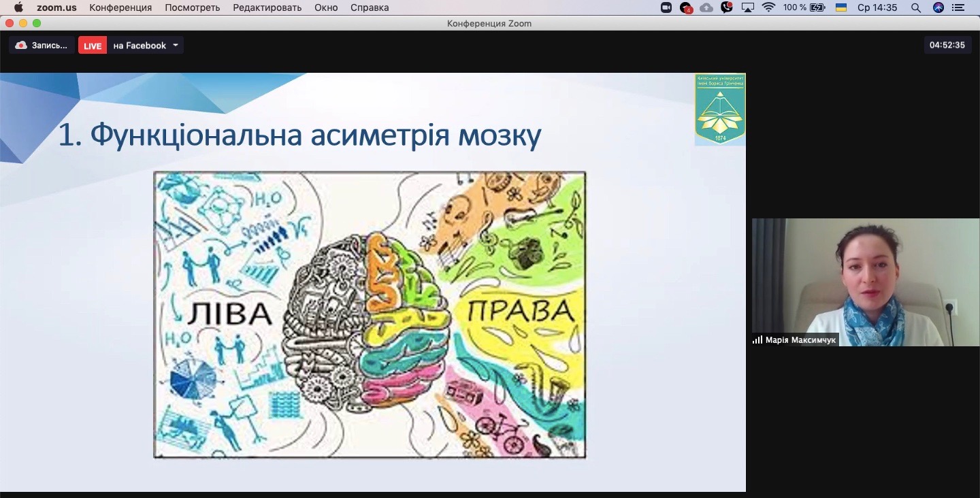Open the AirPlay display menu icon

(748, 7)
